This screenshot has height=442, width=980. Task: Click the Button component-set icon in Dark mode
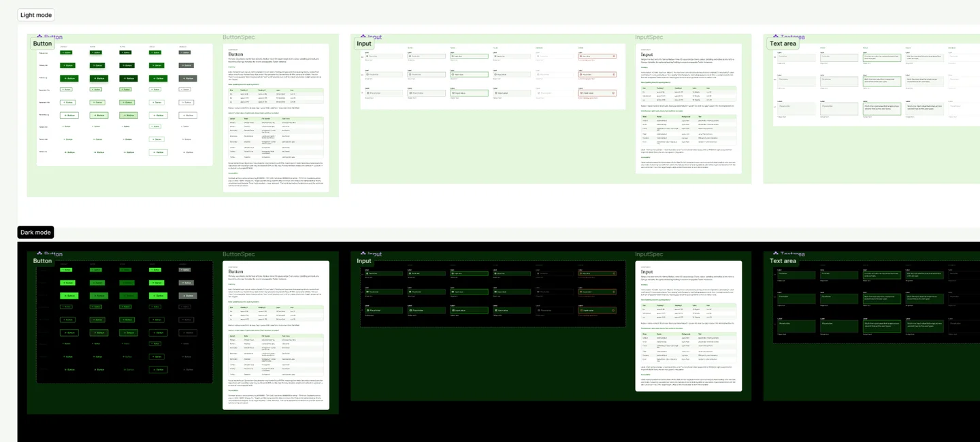pyautogui.click(x=39, y=254)
